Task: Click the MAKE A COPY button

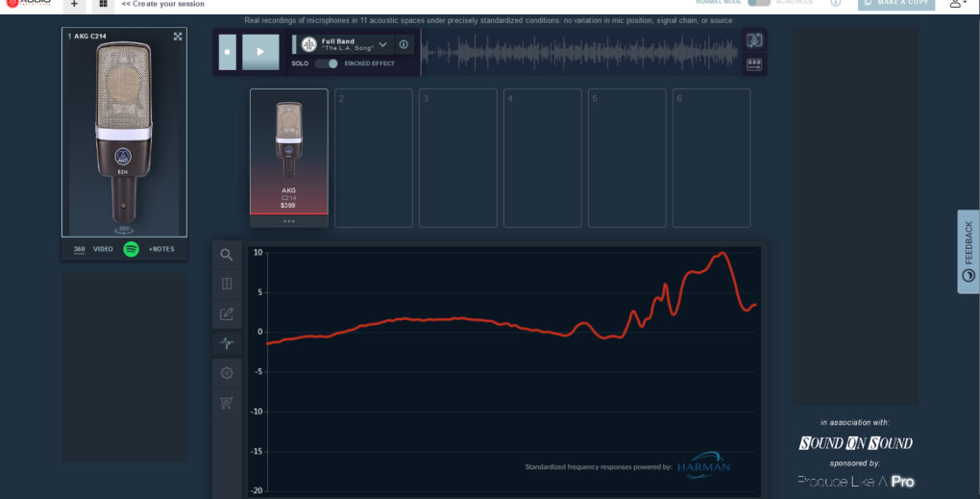Action: pos(896,4)
